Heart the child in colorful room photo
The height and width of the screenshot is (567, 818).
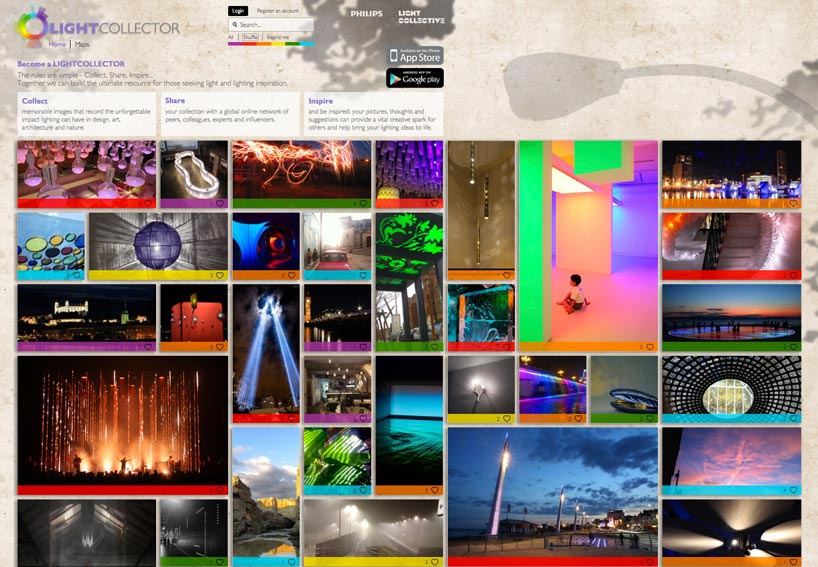coord(650,347)
